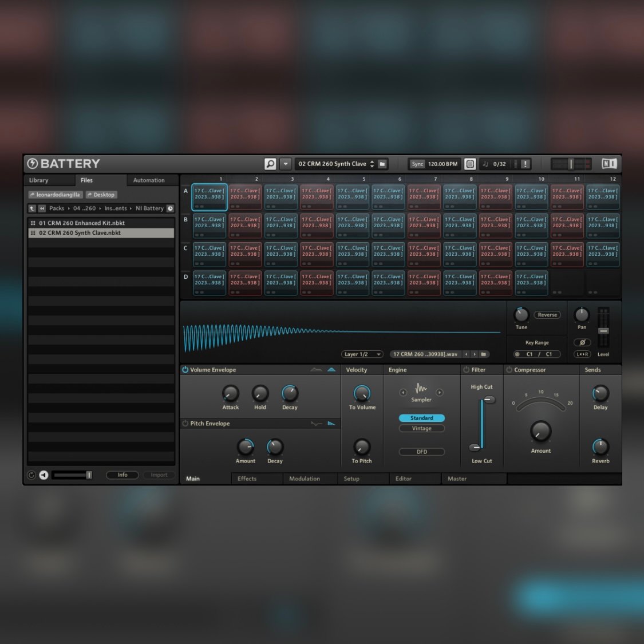Click the CPU chip icon in header
Image resolution: width=644 pixels, height=644 pixels.
point(470,164)
